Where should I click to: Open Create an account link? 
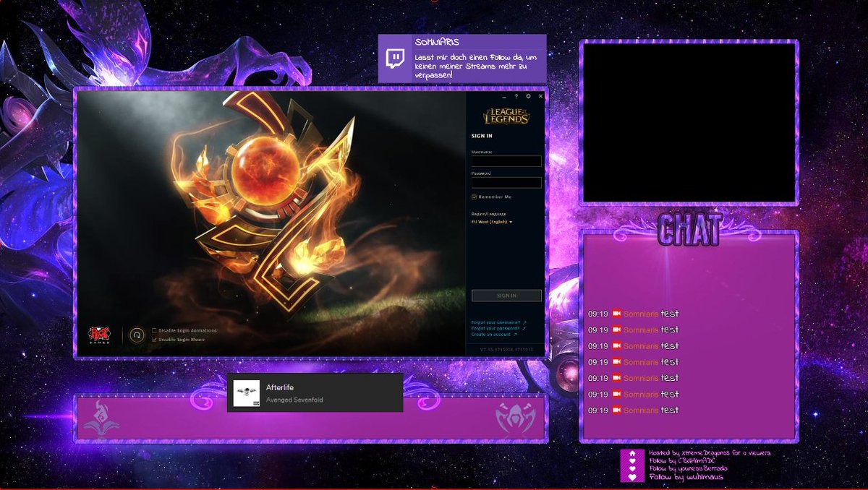point(491,335)
